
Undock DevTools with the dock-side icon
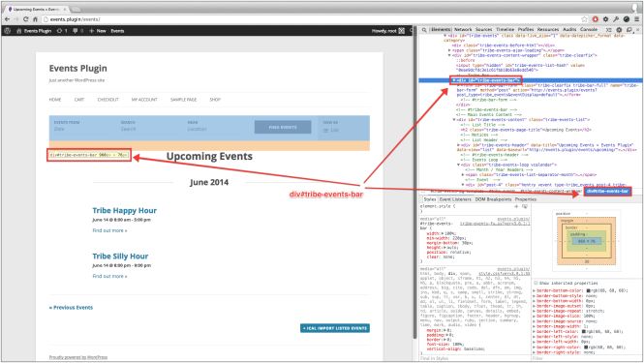point(629,30)
